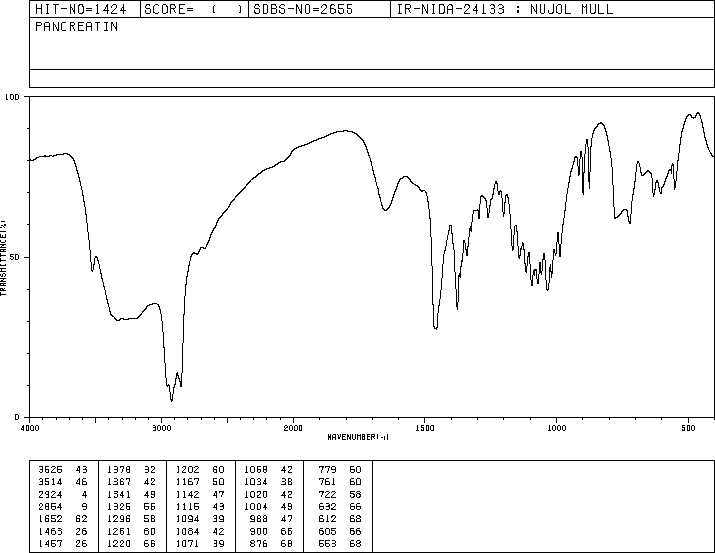Viewport: 715px width, 553px height.
Task: Select peak value 1341 in the table
Action: tap(119, 494)
